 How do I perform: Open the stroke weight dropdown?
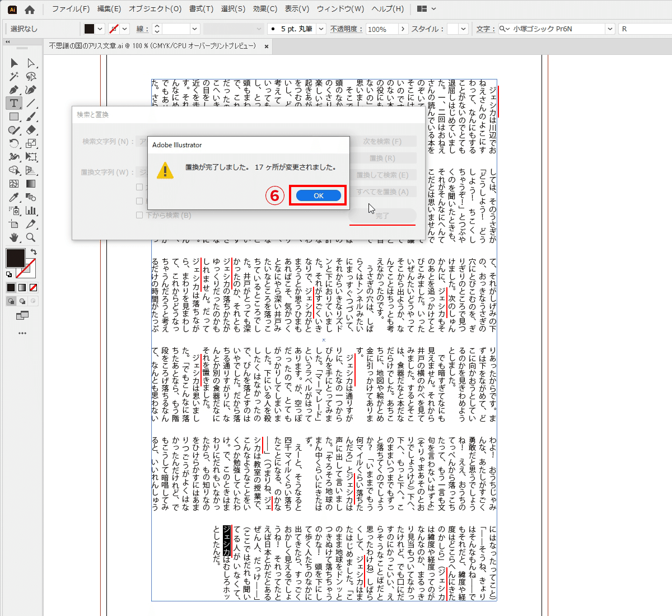pos(194,29)
